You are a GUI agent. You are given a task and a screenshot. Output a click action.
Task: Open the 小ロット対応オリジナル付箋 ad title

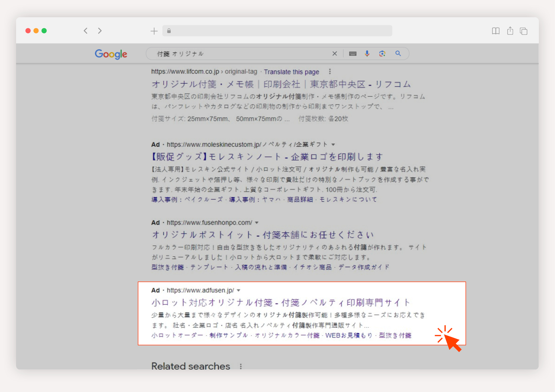(x=281, y=303)
